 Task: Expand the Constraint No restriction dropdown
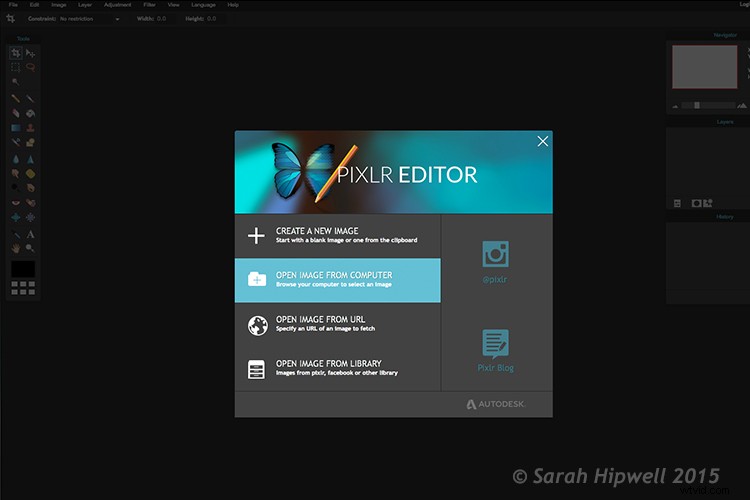click(89, 19)
